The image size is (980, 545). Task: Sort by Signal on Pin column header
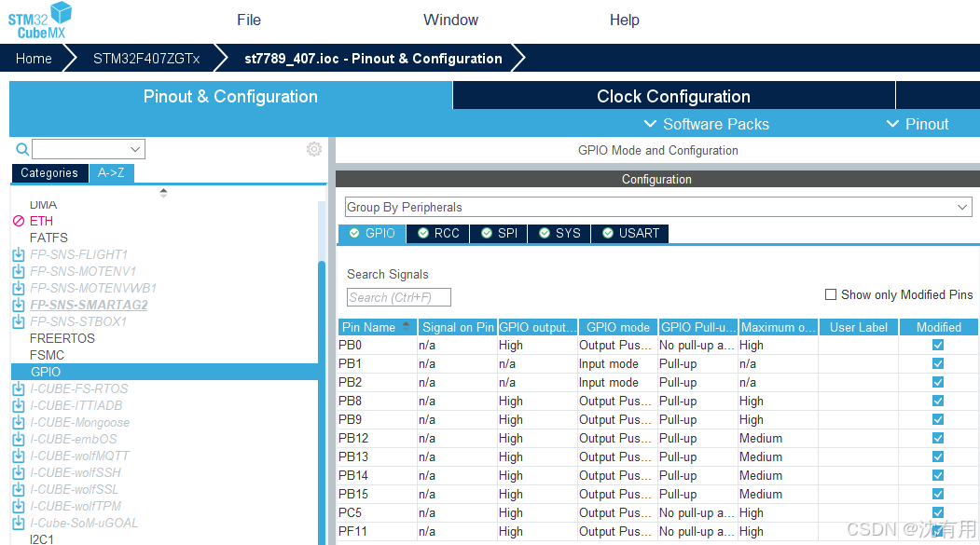tap(458, 327)
